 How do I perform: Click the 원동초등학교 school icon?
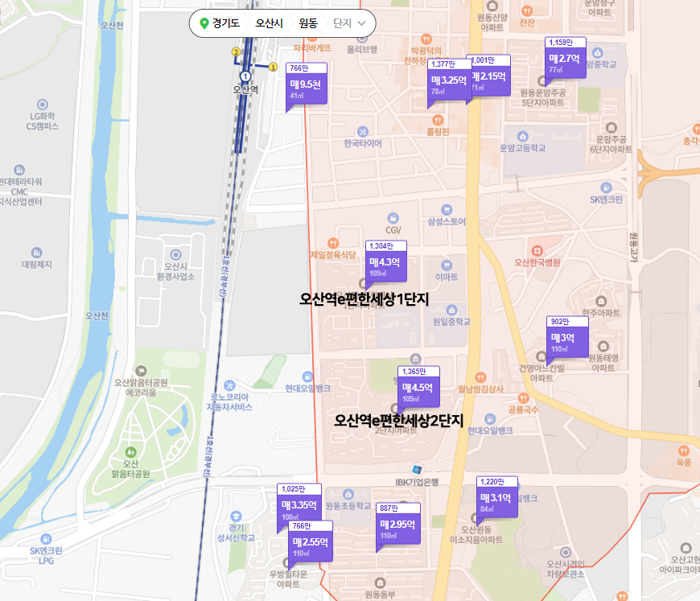(x=348, y=494)
